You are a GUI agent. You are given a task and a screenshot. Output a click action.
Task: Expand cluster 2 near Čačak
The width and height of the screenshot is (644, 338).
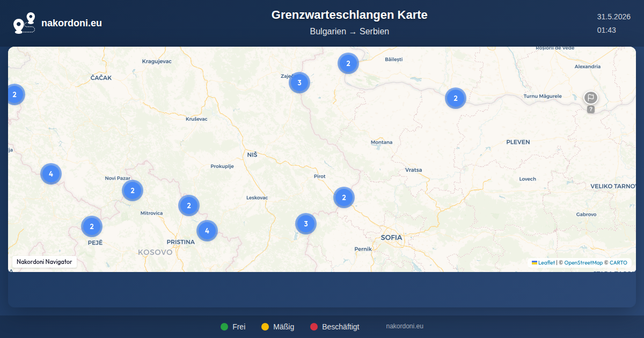point(15,94)
